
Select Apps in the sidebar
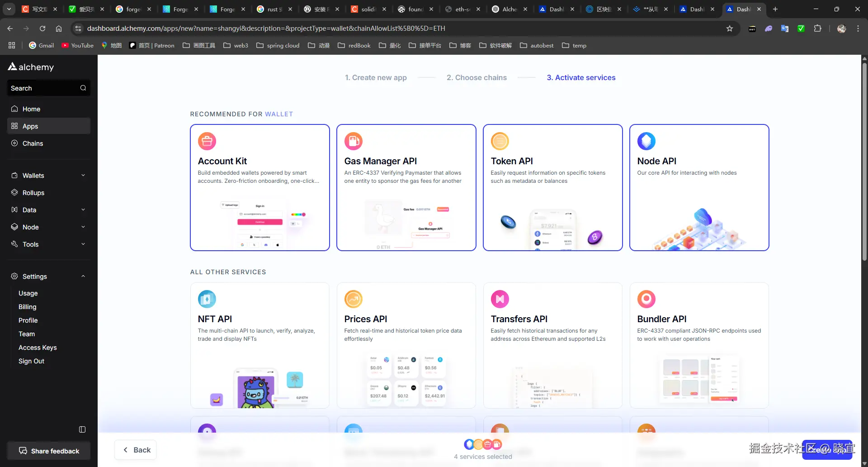pos(49,126)
